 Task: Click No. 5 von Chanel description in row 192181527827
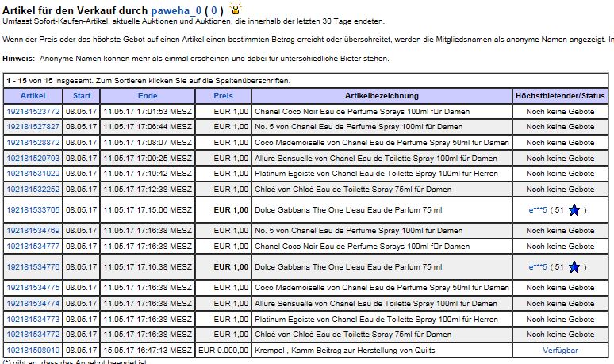[359, 127]
